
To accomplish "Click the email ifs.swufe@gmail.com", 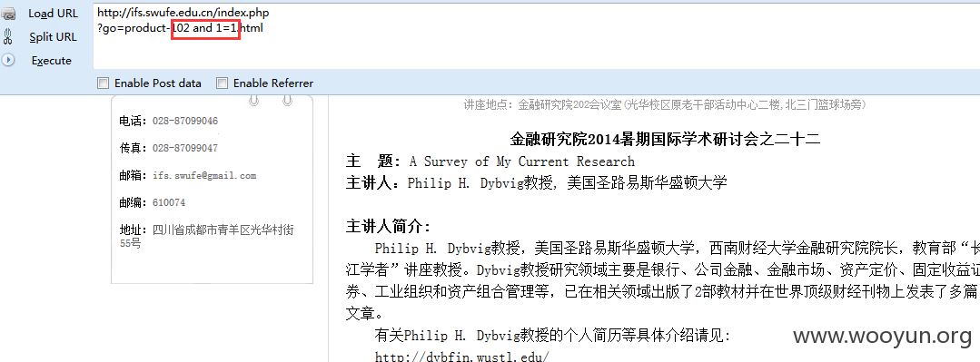I will point(204,176).
